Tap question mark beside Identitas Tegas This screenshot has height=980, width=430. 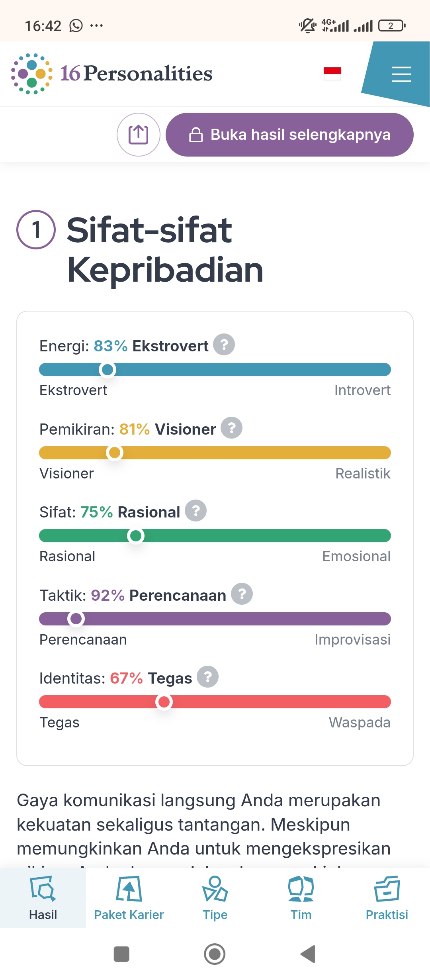pyautogui.click(x=207, y=677)
